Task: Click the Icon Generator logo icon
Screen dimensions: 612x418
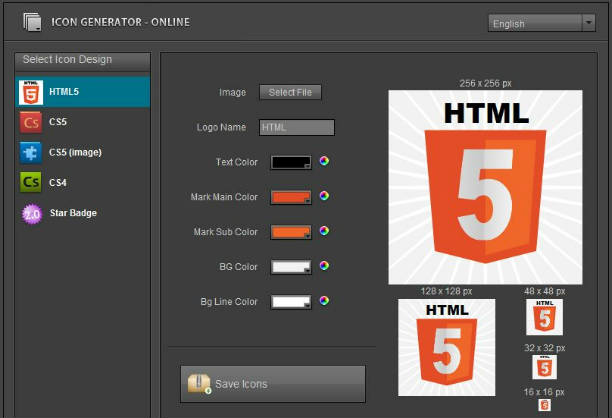Action: 32,22
